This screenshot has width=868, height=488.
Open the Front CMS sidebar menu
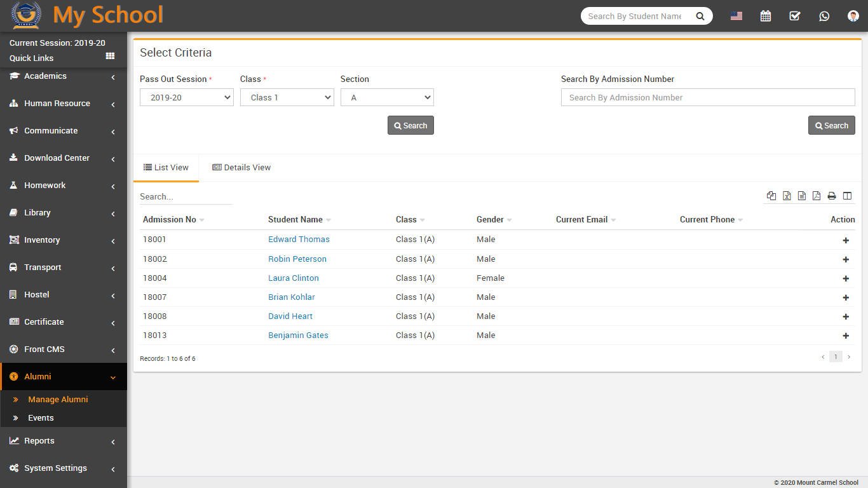[x=64, y=349]
